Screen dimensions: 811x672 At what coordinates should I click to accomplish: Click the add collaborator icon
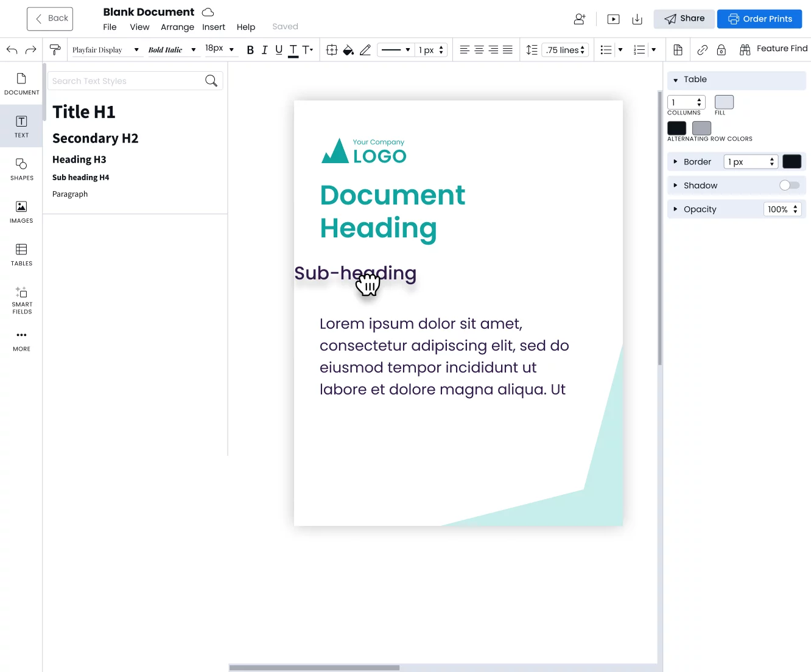(x=578, y=19)
